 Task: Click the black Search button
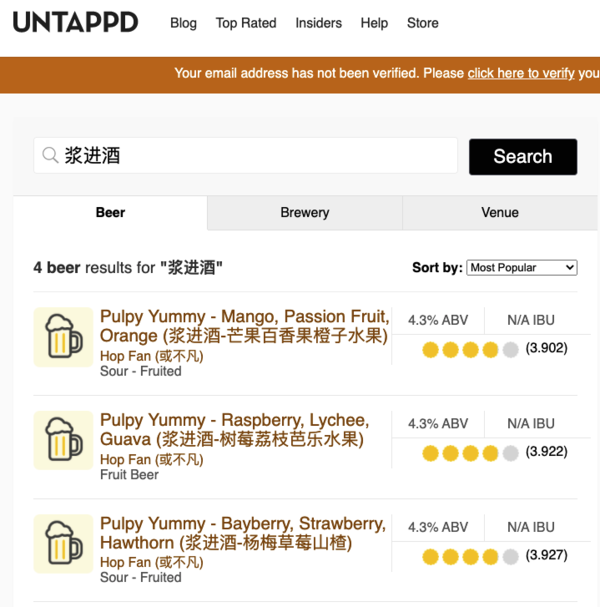click(x=523, y=157)
